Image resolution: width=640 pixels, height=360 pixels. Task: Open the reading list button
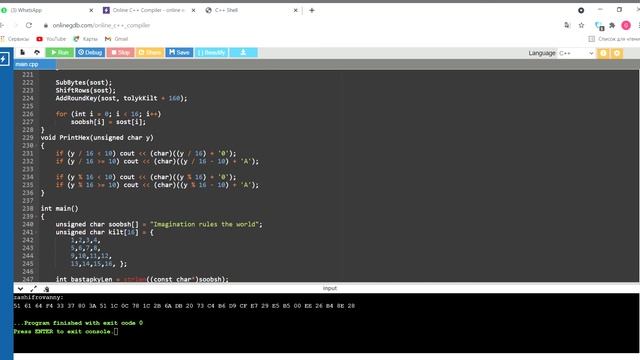[x=614, y=39]
